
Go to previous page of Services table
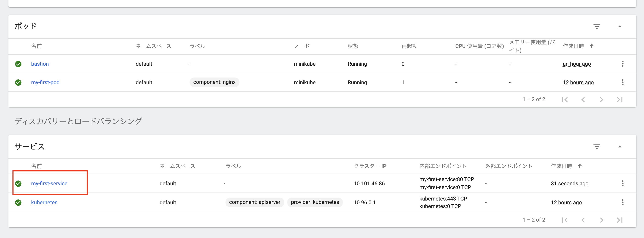[583, 220]
